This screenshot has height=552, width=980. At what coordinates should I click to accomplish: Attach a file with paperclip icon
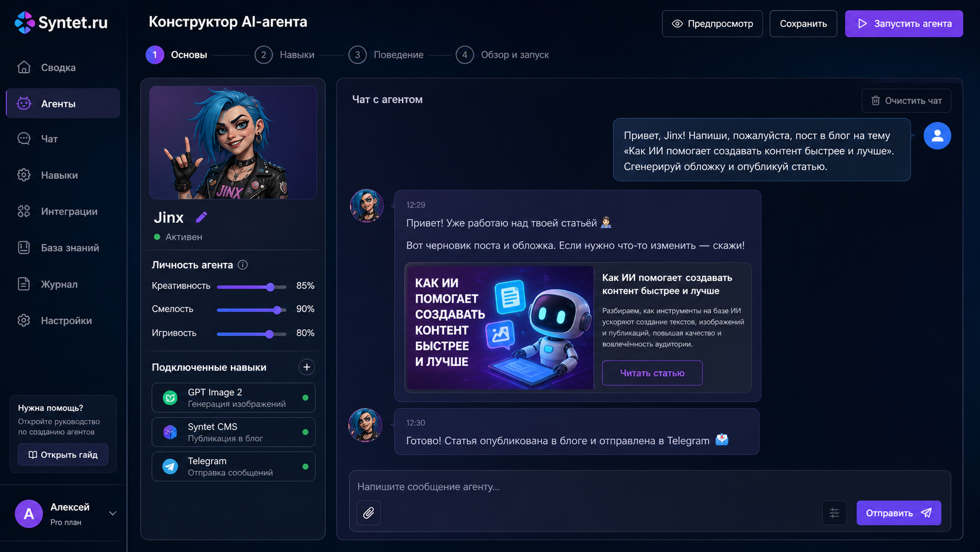point(369,513)
